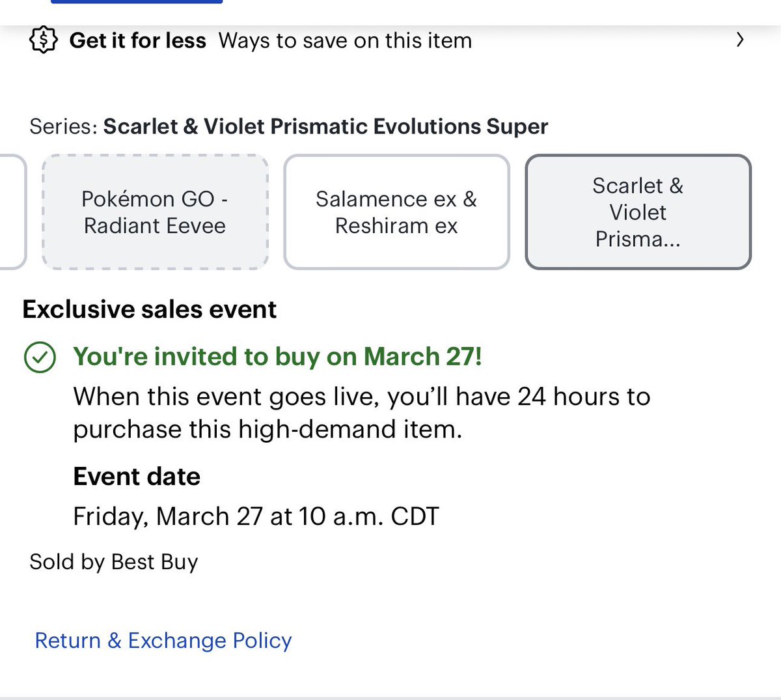
Task: Expand the Get it for less chevron
Action: pos(739,40)
